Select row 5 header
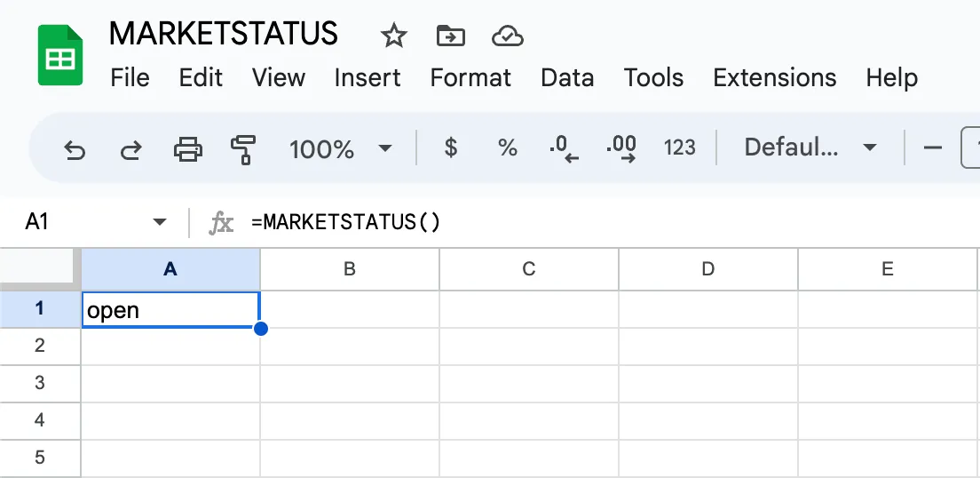Image resolution: width=980 pixels, height=478 pixels. pos(40,458)
